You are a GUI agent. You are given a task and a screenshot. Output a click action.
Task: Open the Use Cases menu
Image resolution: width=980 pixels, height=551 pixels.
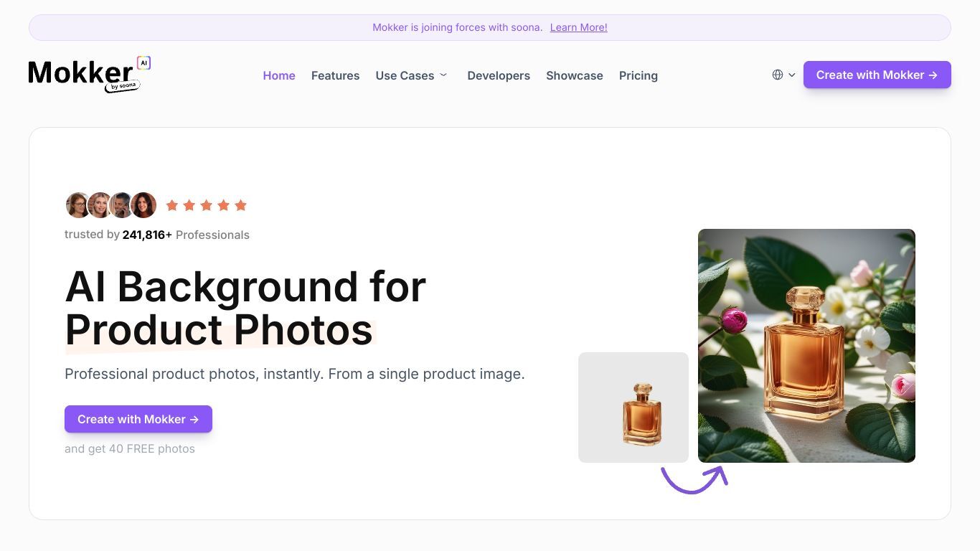pos(405,75)
